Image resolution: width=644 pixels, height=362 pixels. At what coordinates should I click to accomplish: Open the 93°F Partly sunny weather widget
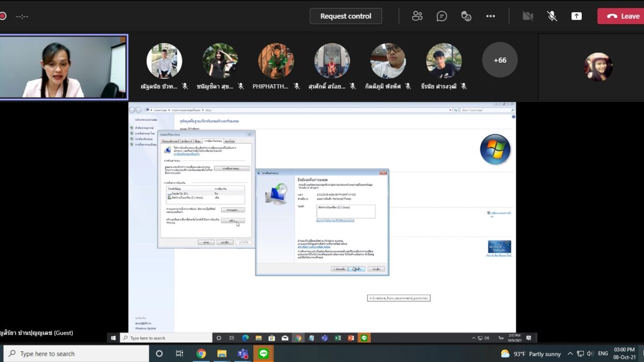pos(531,354)
